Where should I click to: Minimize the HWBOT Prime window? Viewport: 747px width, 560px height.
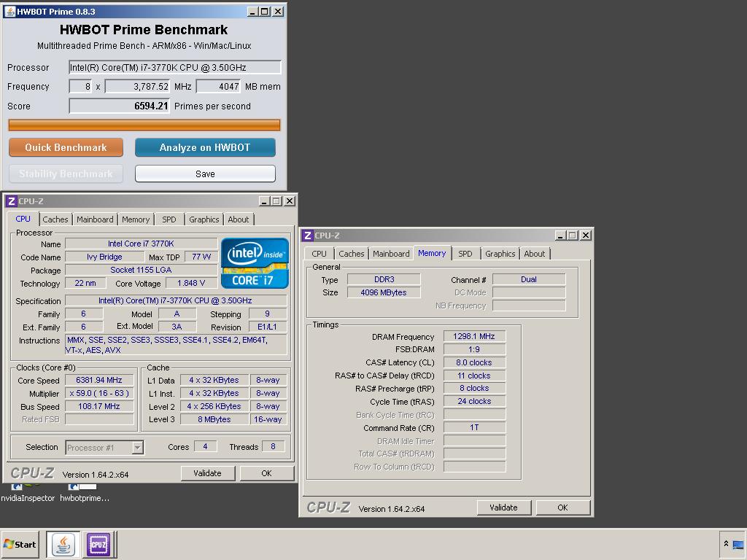click(252, 12)
